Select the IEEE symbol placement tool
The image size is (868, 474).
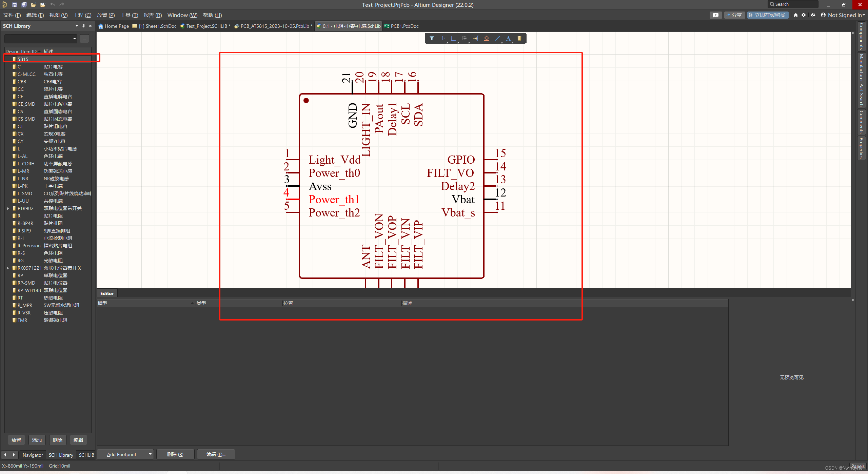(x=486, y=38)
